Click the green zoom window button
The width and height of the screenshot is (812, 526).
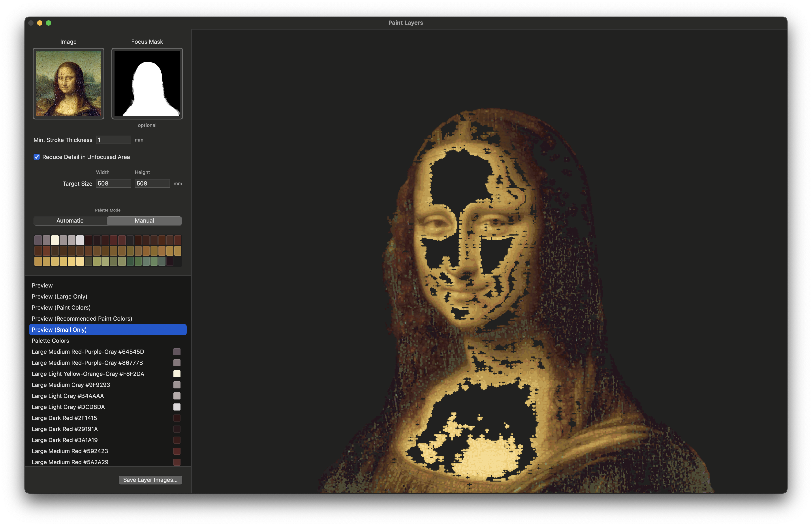coord(49,23)
